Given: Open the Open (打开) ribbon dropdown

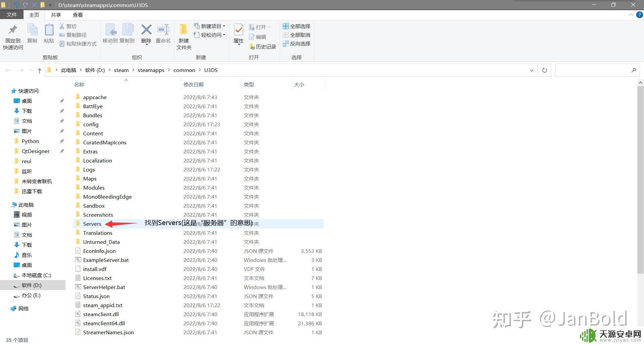Looking at the screenshot, I should 260,27.
